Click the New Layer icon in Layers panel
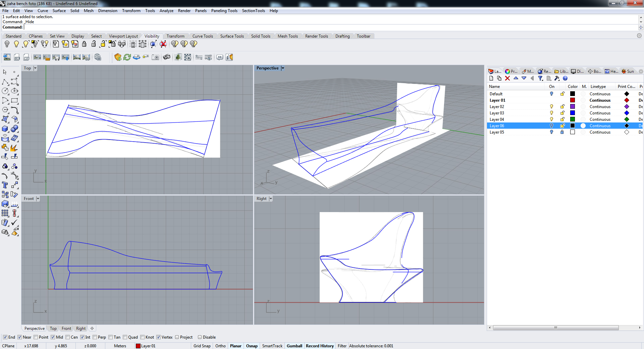Viewport: 644px width, 349px height. (491, 78)
